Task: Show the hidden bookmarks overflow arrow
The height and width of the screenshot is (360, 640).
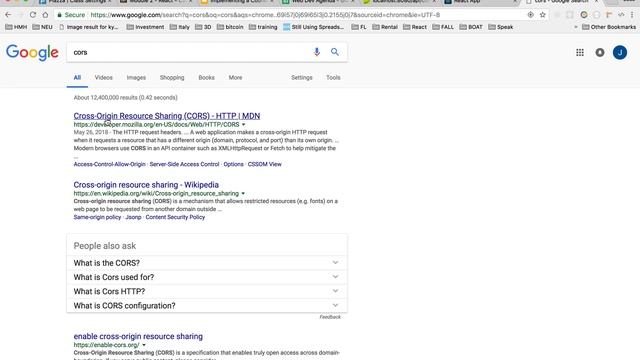Action: point(576,27)
